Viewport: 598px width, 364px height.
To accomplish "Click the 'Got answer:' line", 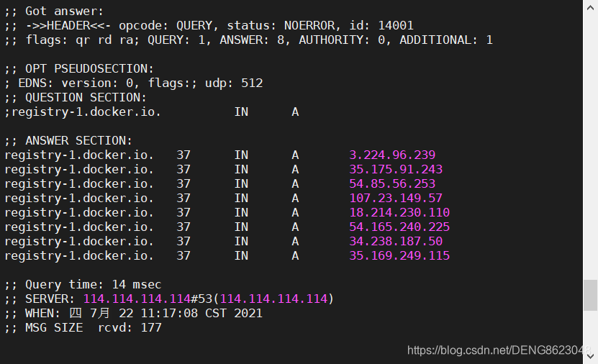I will coord(54,11).
